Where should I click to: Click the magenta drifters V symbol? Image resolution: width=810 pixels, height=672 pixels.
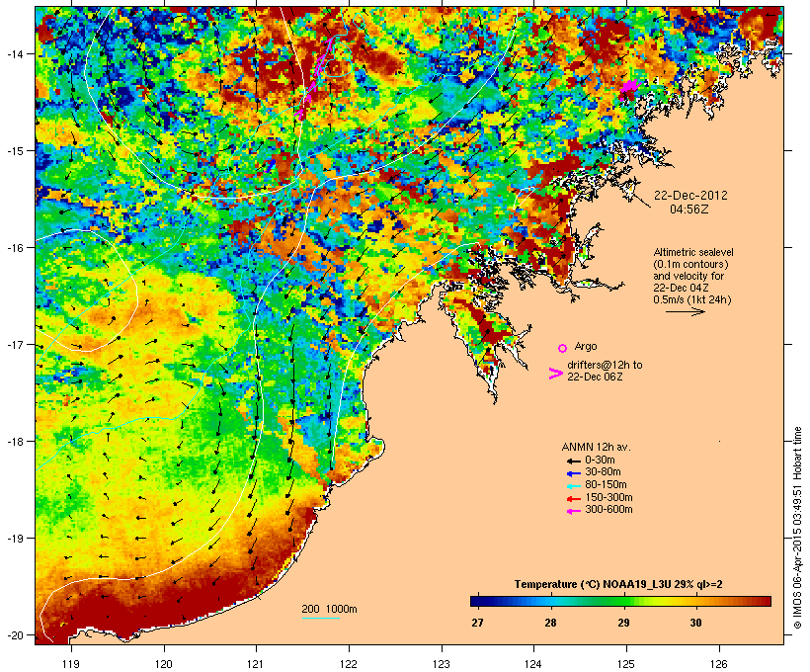point(555,374)
